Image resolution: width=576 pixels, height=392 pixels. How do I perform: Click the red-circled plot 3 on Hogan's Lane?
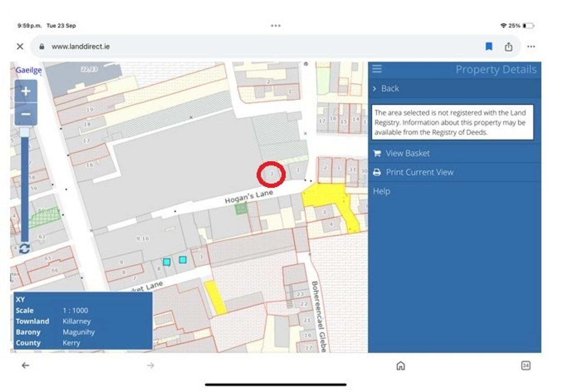(x=271, y=174)
